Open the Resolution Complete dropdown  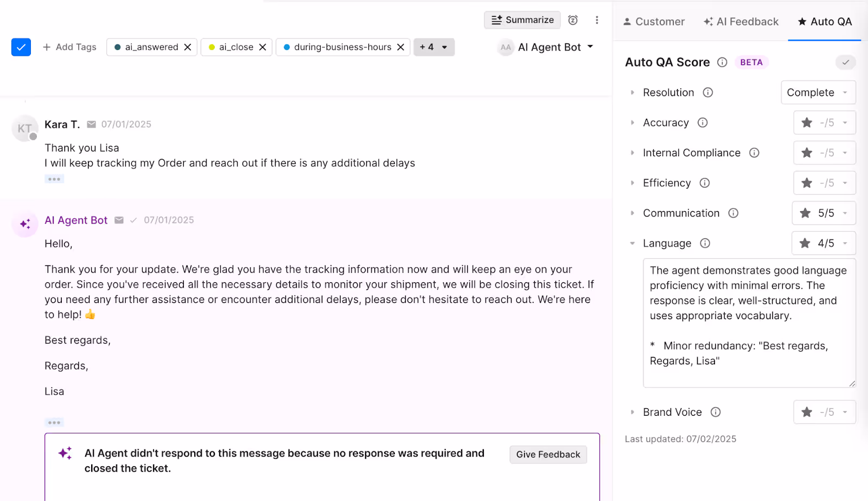pos(819,93)
